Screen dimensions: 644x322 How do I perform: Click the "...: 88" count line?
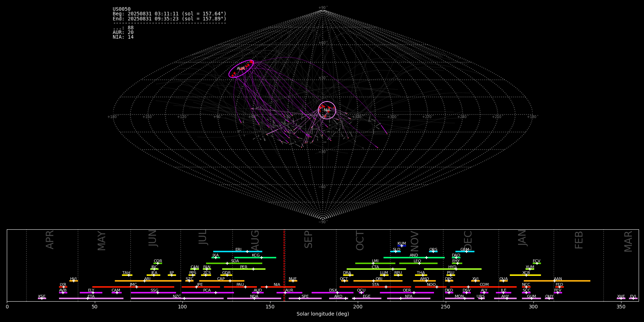click(x=123, y=28)
